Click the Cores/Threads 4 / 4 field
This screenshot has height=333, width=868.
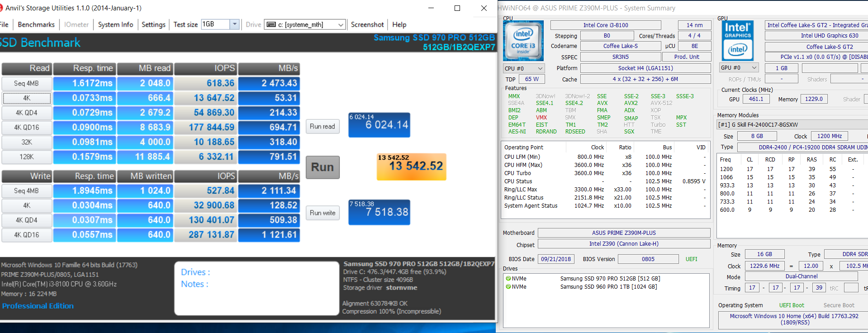pos(694,36)
